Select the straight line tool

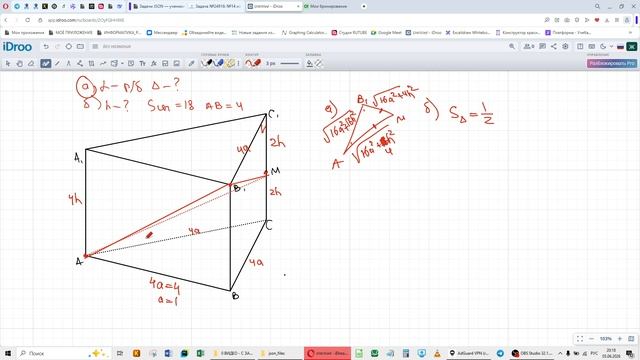coord(57,64)
